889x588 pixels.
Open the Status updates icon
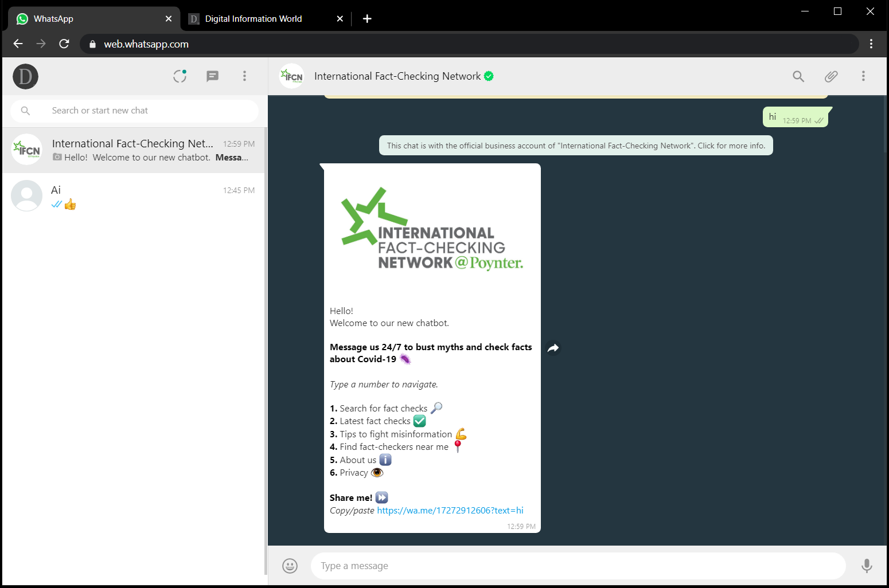pyautogui.click(x=180, y=76)
